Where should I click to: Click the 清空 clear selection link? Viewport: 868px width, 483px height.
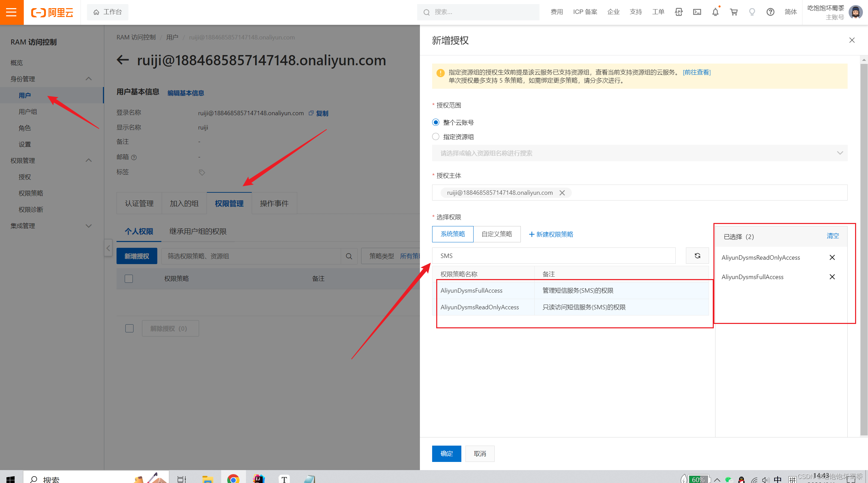coord(832,236)
